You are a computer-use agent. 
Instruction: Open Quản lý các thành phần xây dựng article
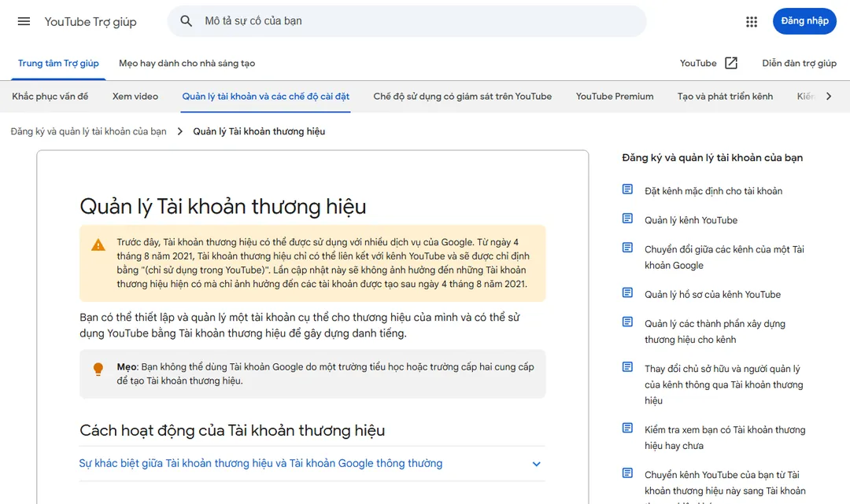(715, 331)
